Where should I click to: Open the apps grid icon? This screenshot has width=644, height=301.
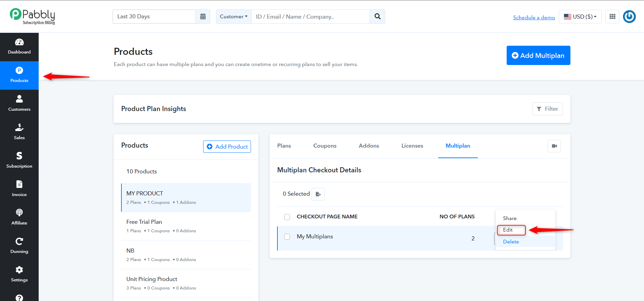(612, 17)
